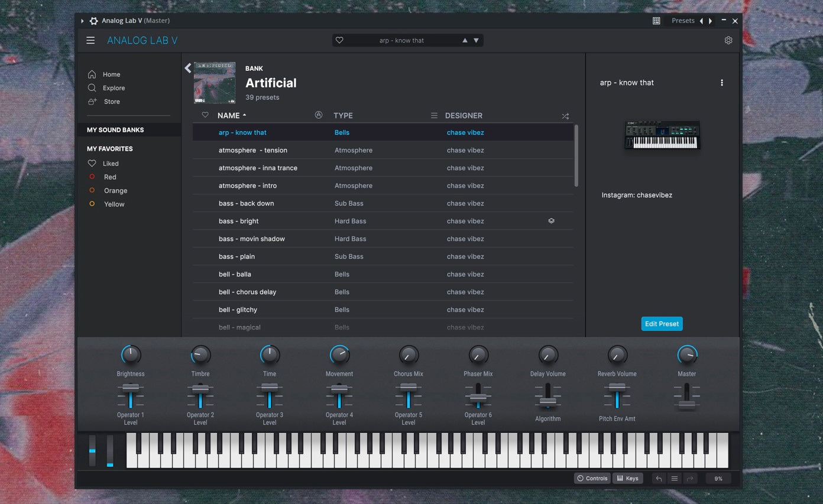823x504 pixels.
Task: Click the Arturia logo column icon
Action: [x=319, y=115]
